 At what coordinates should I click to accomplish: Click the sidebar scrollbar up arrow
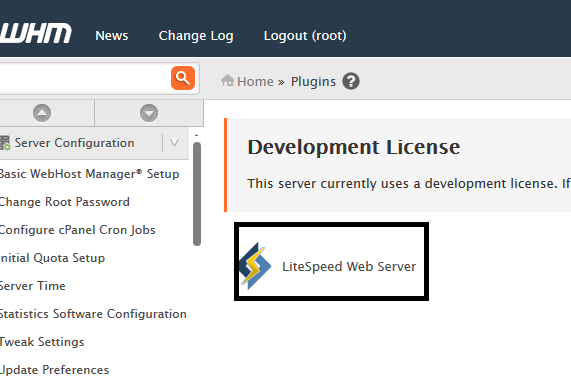197,135
